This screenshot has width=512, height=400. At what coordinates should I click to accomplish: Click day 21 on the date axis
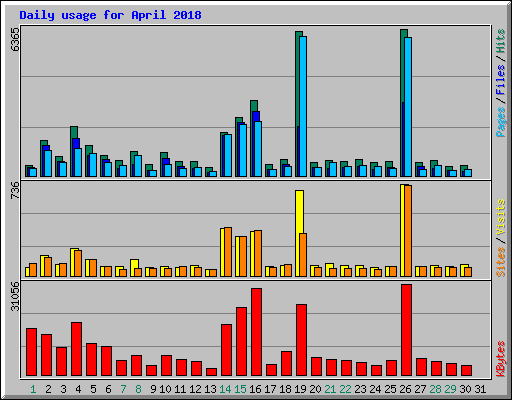tap(330, 389)
